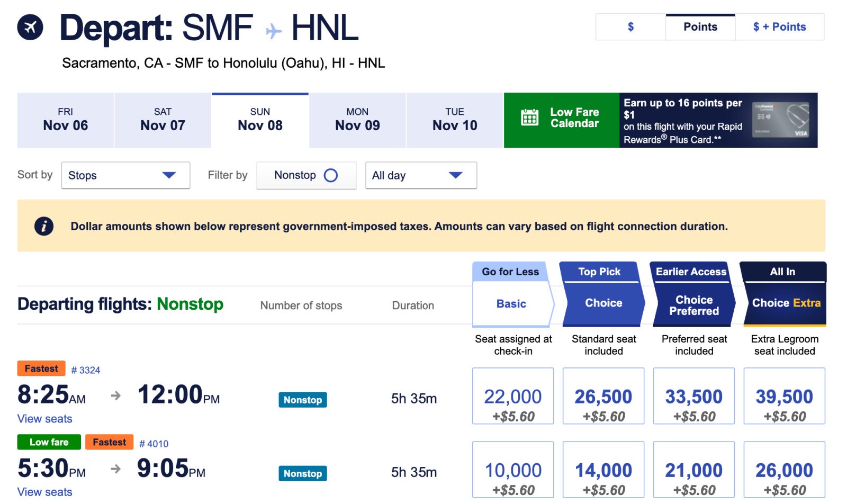Click the Sacramento to Honolulu route subtitle
The image size is (847, 504).
(x=223, y=63)
